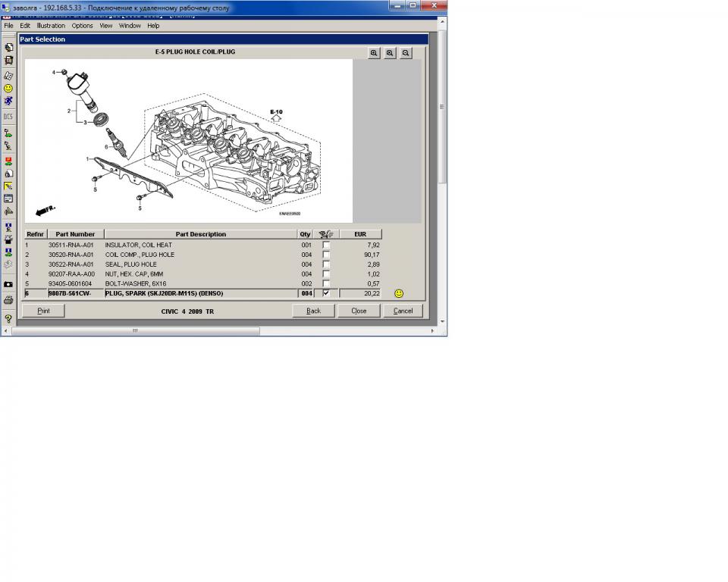The image size is (728, 582).
Task: Open the Window menu
Action: pos(130,26)
